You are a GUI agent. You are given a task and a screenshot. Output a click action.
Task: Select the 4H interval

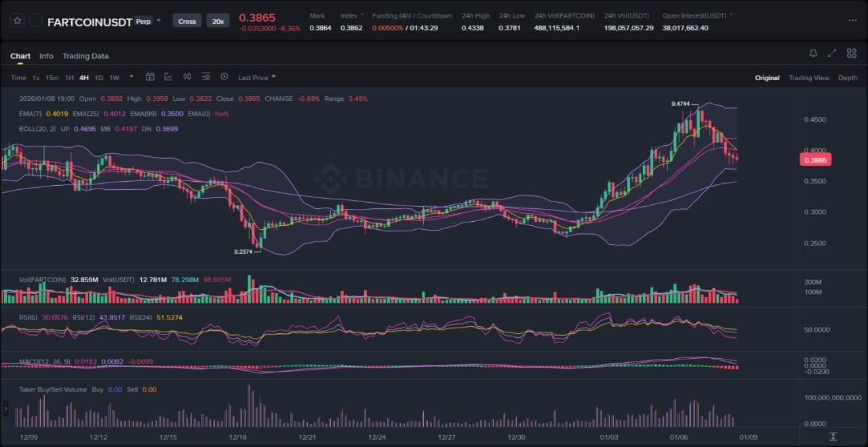[84, 77]
